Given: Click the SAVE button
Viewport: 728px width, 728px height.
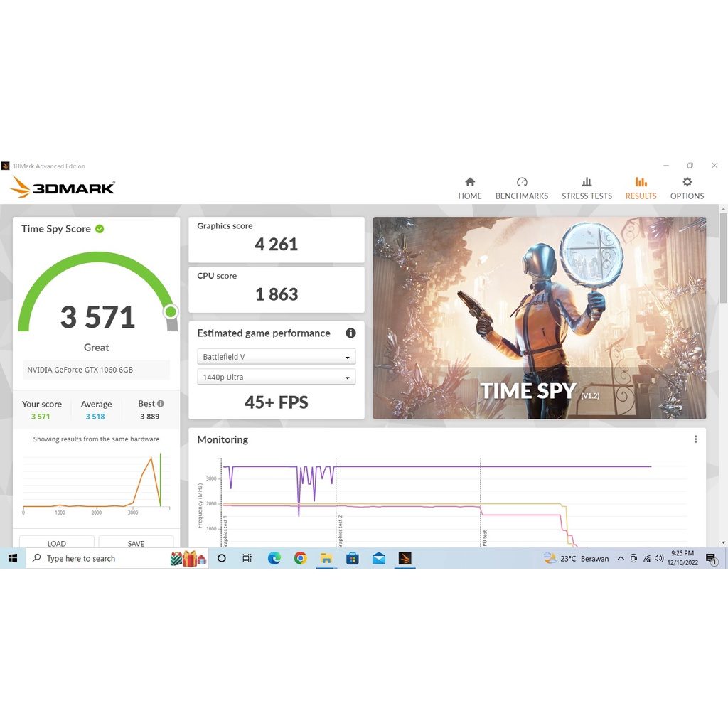Looking at the screenshot, I should (136, 542).
